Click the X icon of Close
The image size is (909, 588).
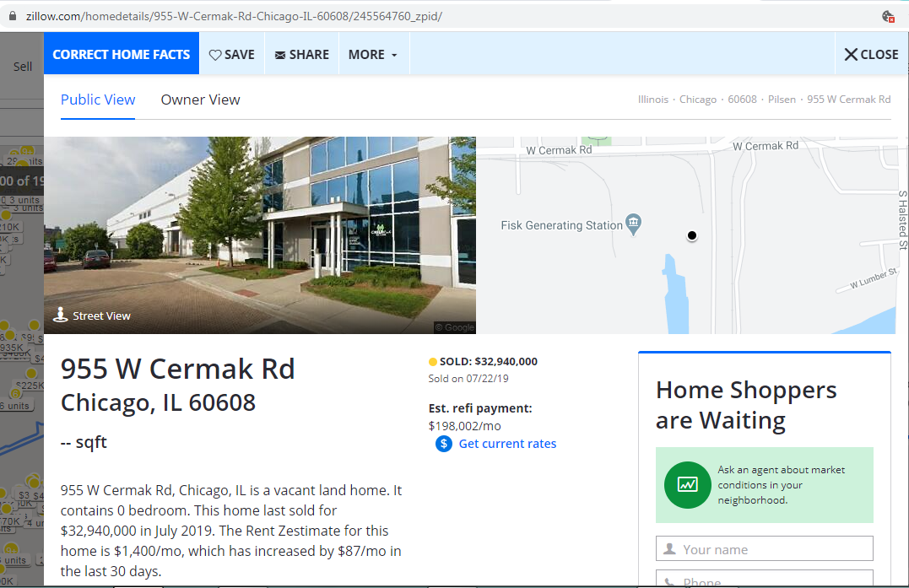tap(851, 55)
